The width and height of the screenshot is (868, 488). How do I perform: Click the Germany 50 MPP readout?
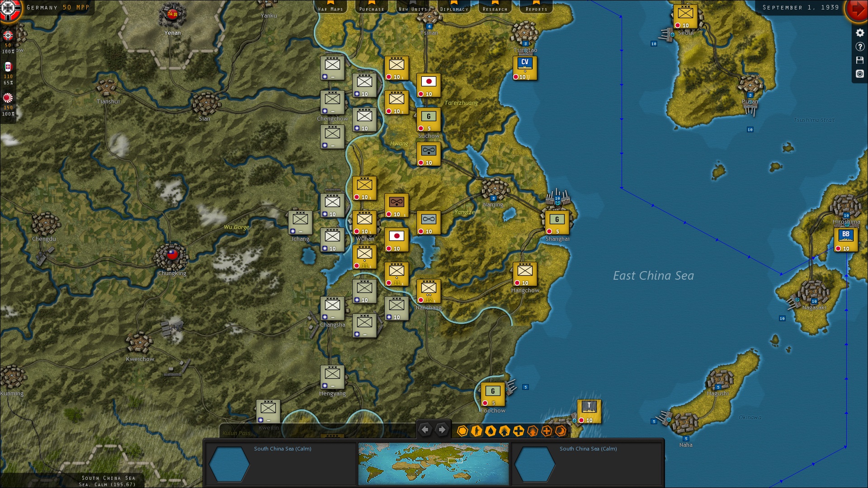click(58, 8)
